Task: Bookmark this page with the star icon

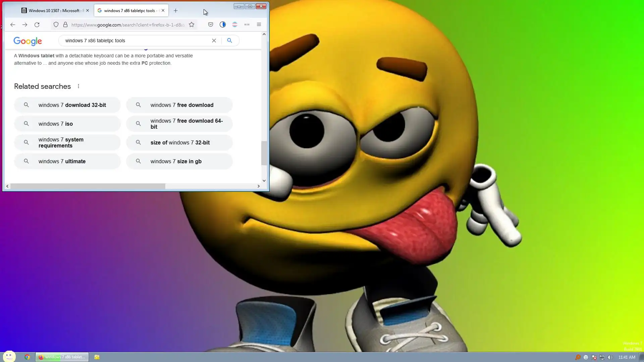Action: pyautogui.click(x=192, y=24)
